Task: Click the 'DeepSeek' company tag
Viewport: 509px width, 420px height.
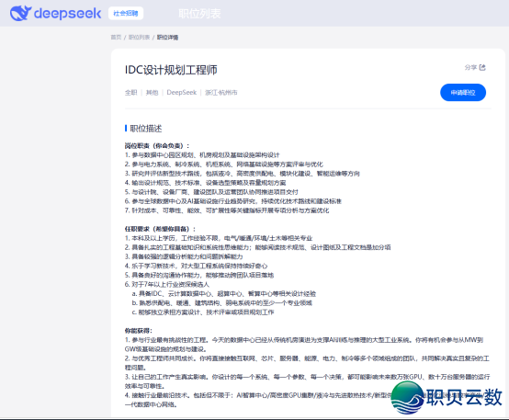Action: (x=182, y=93)
